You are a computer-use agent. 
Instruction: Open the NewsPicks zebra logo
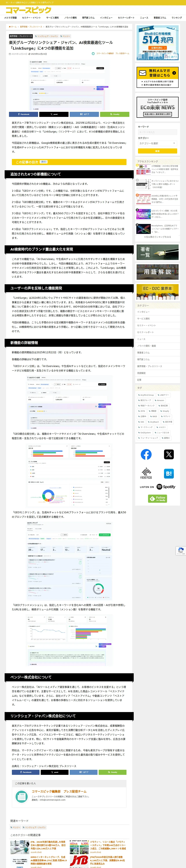point(146,473)
